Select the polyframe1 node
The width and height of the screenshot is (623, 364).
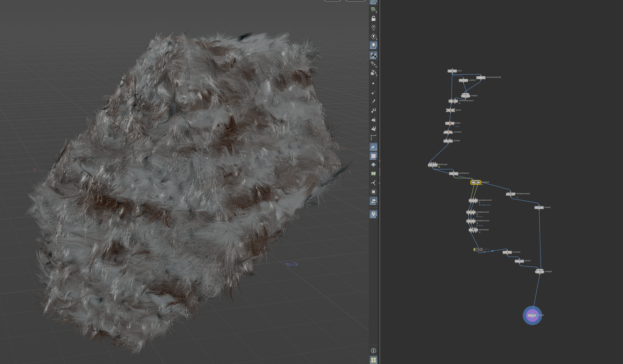point(454,173)
